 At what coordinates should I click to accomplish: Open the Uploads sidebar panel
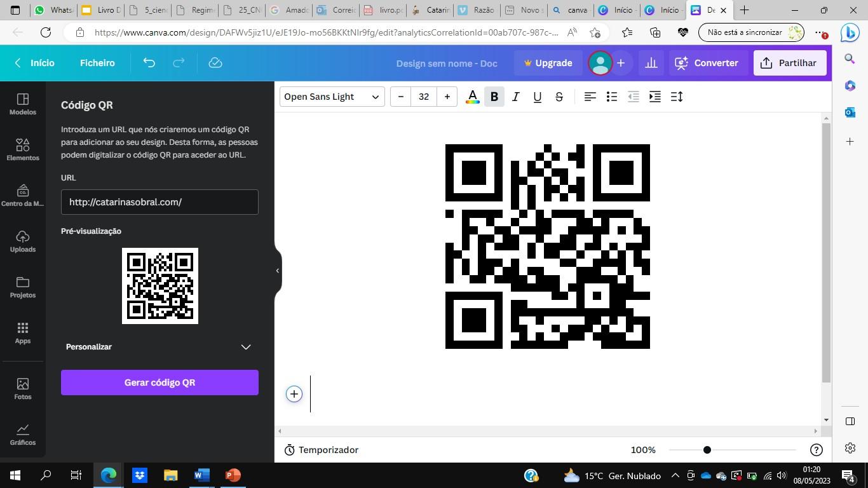tap(23, 241)
